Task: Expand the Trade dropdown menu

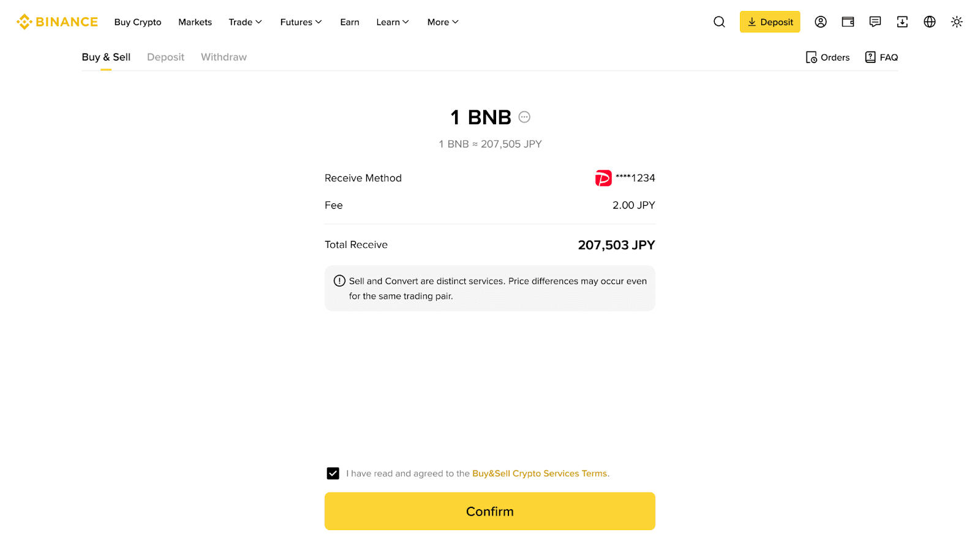Action: pos(245,22)
